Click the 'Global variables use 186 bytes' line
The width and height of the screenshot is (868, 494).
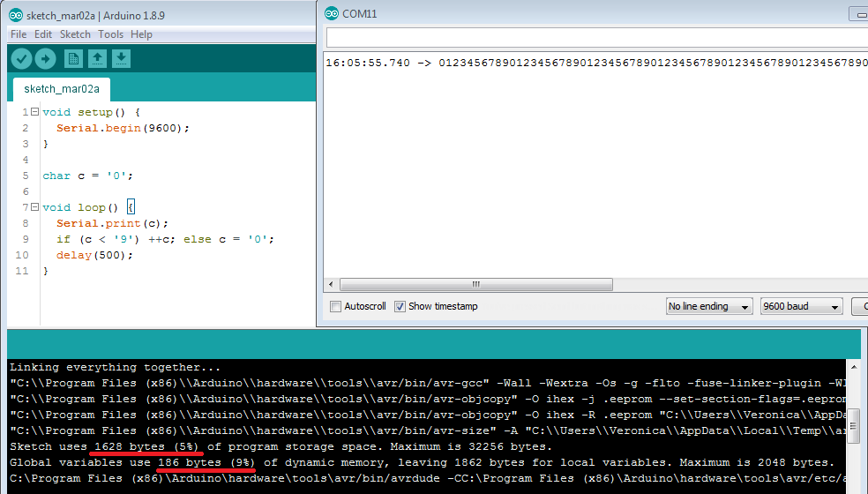[x=422, y=462]
